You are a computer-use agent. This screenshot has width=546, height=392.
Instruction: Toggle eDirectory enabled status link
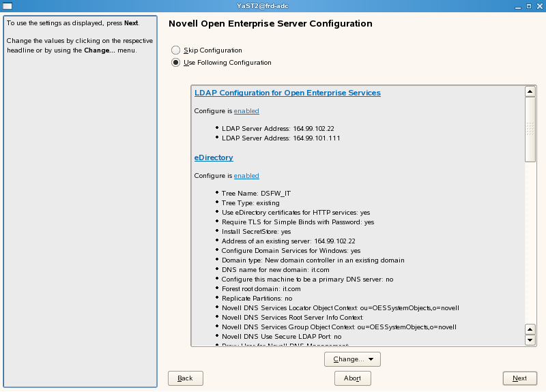coord(246,176)
